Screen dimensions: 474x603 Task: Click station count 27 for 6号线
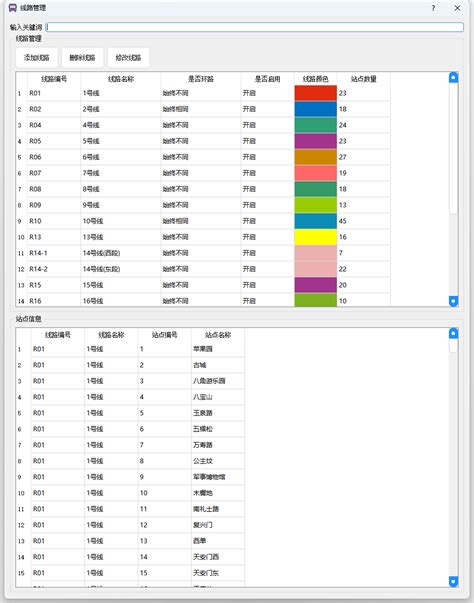click(364, 157)
